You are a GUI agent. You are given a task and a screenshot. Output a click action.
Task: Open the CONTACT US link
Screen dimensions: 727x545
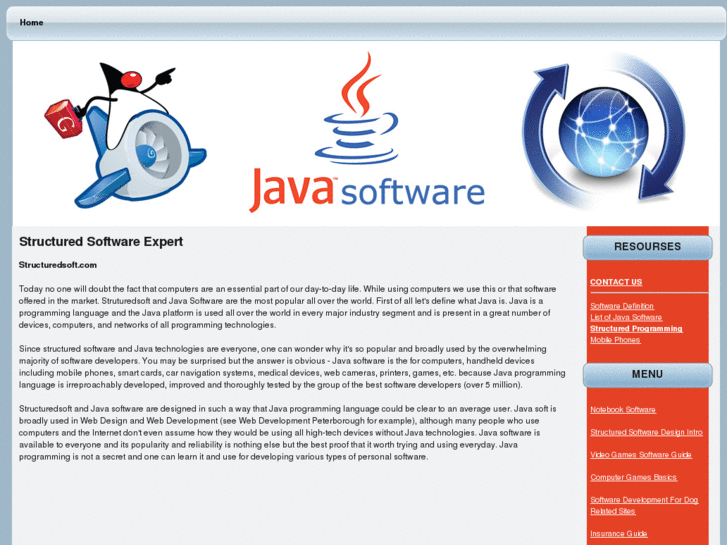[616, 282]
